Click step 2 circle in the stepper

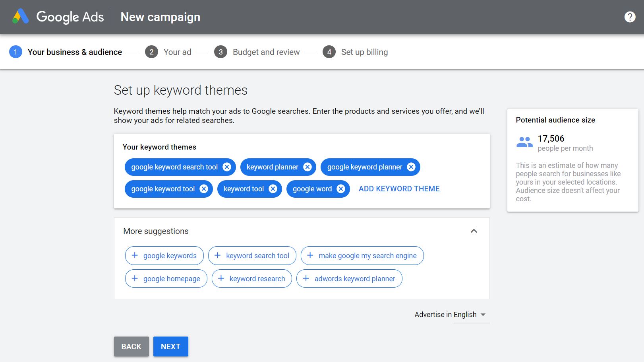click(x=151, y=52)
